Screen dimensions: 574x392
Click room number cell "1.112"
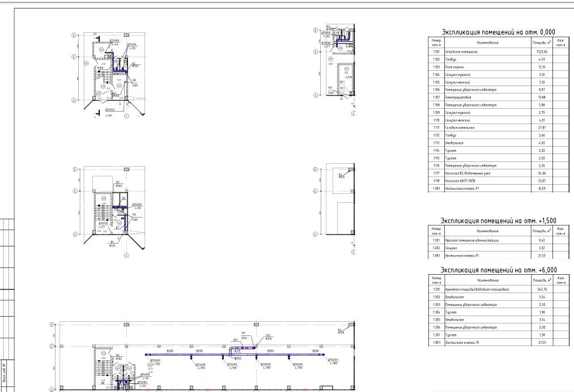point(436,135)
